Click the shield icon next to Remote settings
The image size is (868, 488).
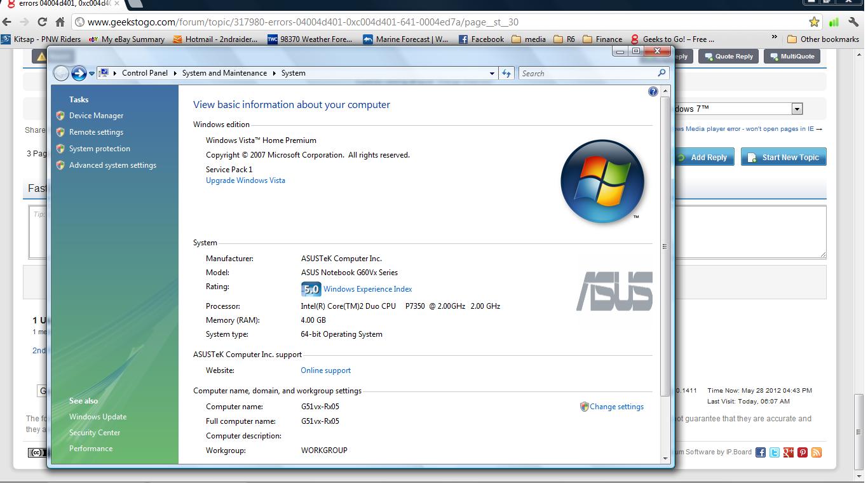click(x=60, y=132)
